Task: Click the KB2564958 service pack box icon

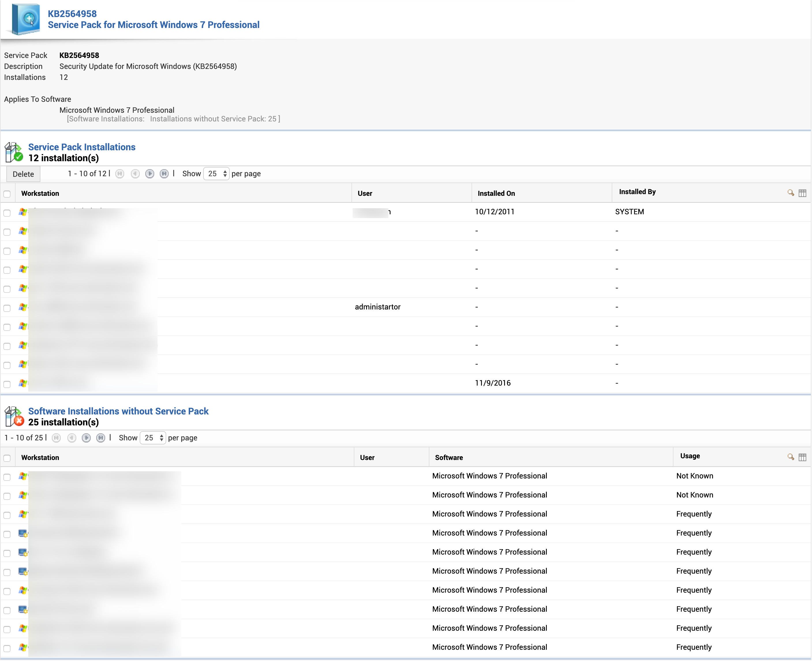Action: (26, 19)
